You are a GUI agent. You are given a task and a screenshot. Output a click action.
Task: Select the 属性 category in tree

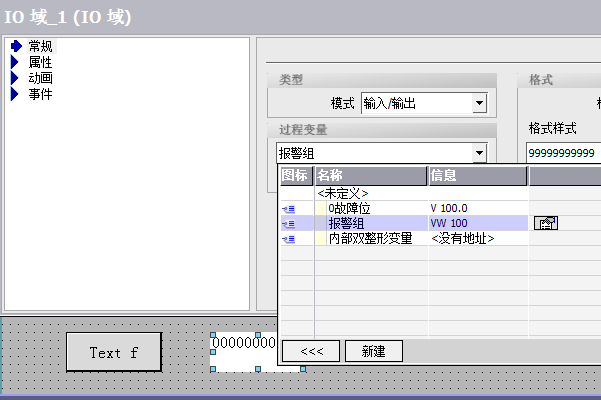point(40,62)
